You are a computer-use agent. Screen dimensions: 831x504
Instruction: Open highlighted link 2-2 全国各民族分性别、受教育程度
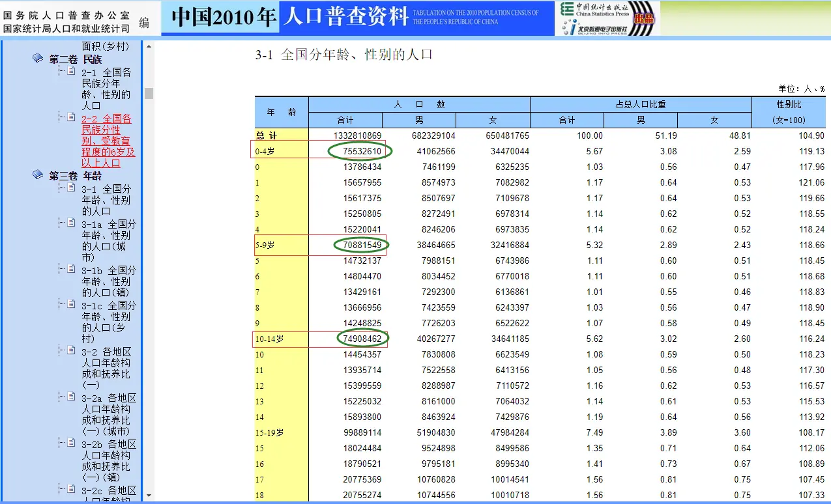pyautogui.click(x=108, y=141)
